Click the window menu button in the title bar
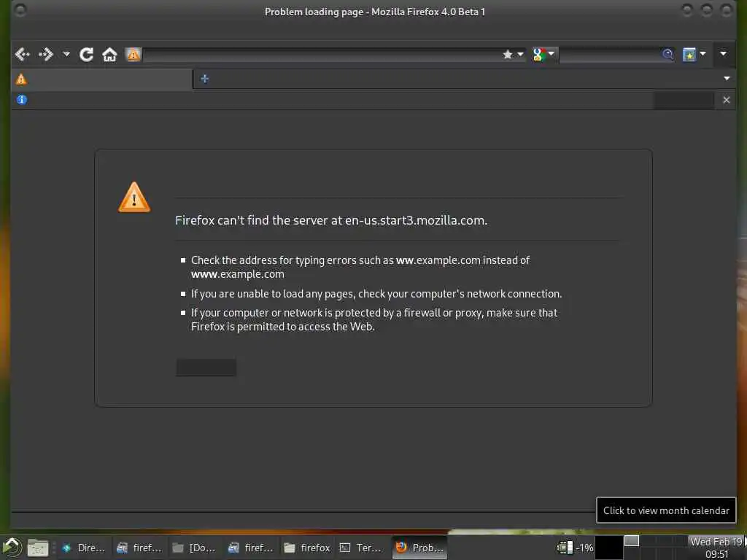Screen dimensions: 747x560 (x=20, y=10)
